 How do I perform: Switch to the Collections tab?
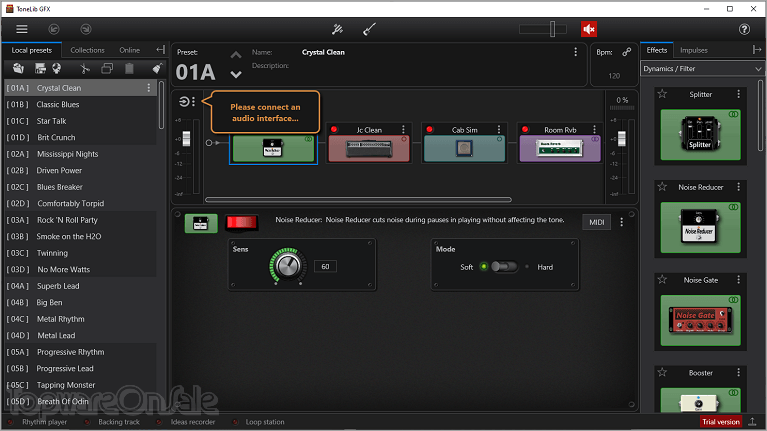87,50
